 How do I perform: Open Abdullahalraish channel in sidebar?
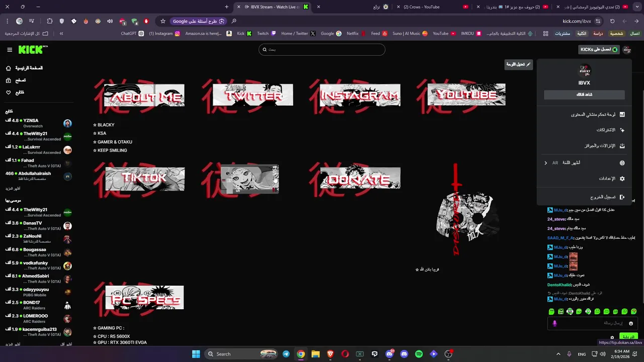tap(38, 176)
